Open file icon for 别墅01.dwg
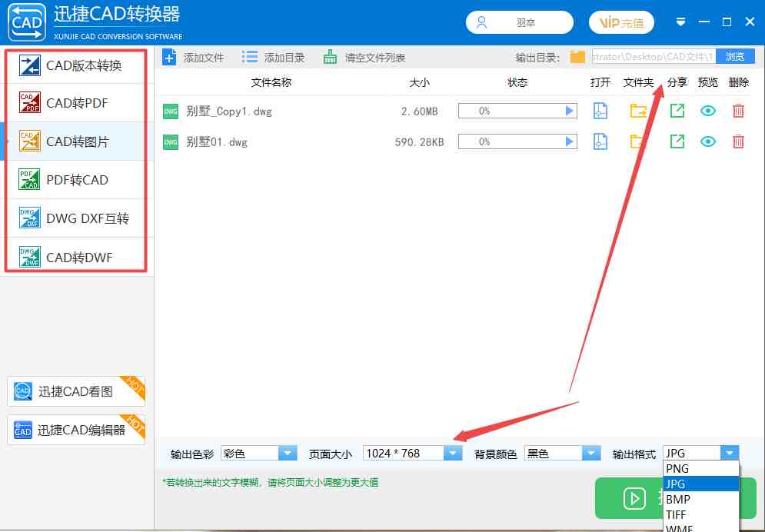This screenshot has width=765, height=532. point(600,142)
